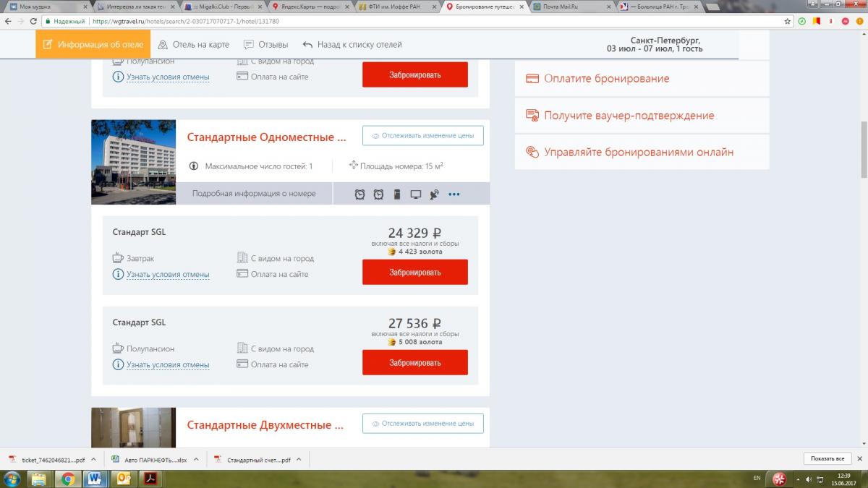Track price changes for Стандартные Одноместные room
The height and width of the screenshot is (488, 868).
(423, 135)
